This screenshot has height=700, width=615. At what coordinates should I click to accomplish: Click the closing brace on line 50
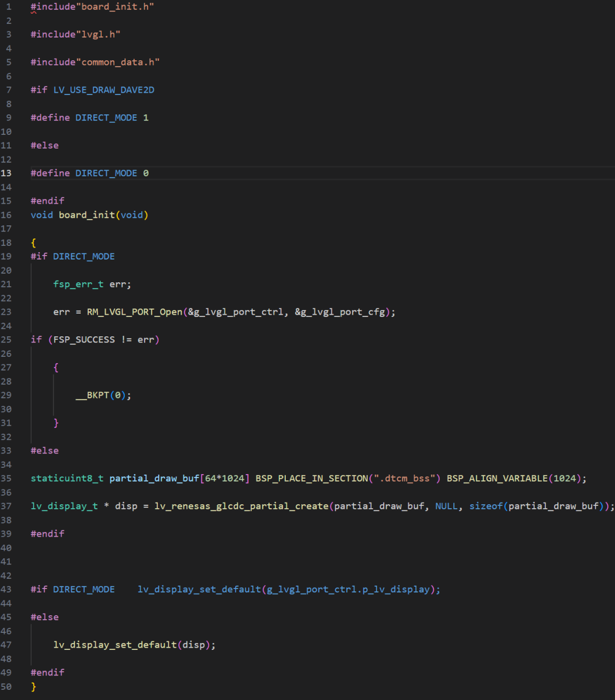click(x=34, y=687)
